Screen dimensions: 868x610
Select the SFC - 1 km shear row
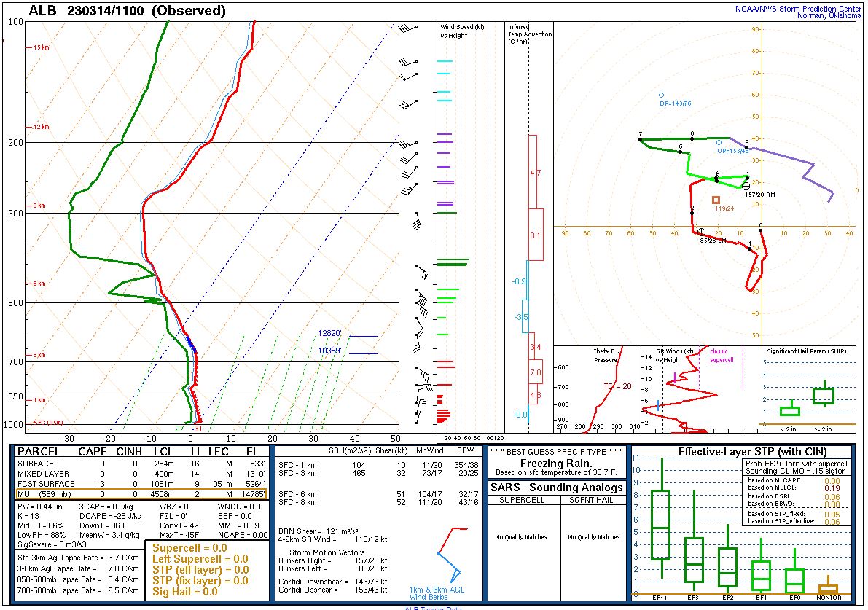coord(379,465)
